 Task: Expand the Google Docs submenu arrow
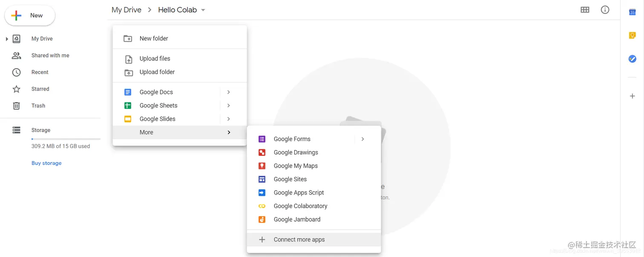(x=229, y=92)
